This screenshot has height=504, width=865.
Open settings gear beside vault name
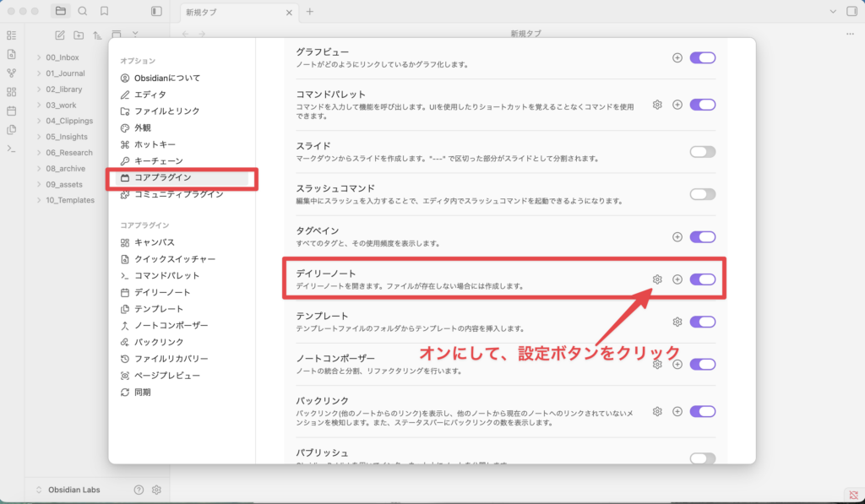pos(156,490)
